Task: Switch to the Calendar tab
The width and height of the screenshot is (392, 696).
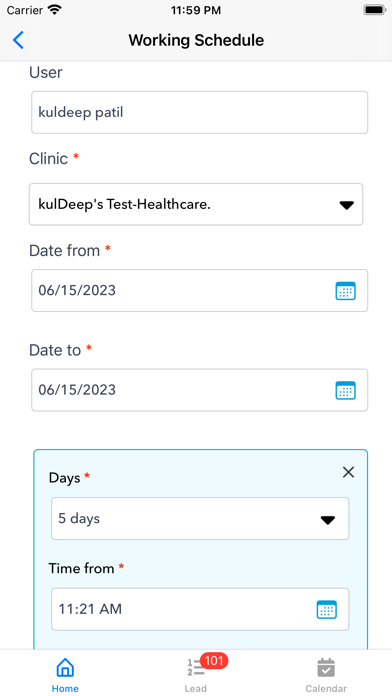Action: (326, 675)
